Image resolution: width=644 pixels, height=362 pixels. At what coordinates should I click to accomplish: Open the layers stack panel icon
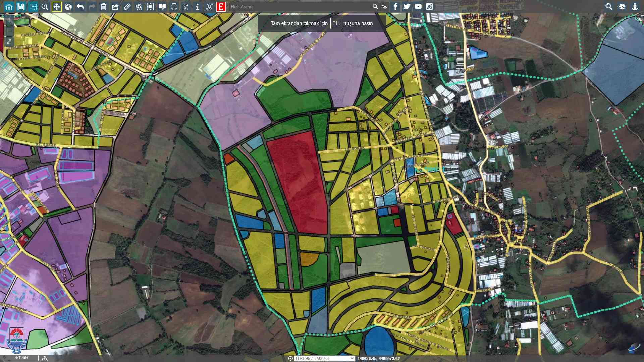pos(622,7)
